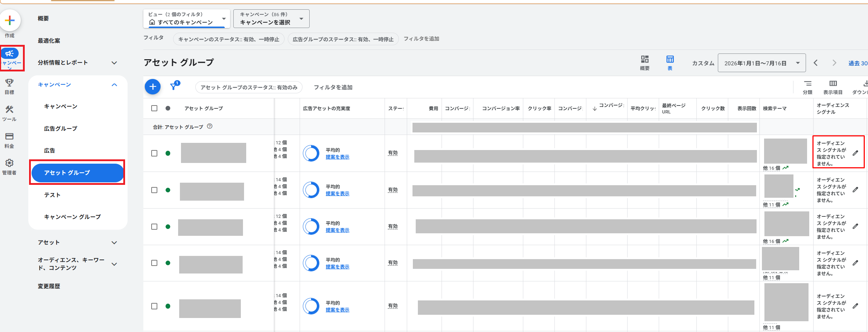Click help icon beside 合計: アセット グループ

point(210,126)
